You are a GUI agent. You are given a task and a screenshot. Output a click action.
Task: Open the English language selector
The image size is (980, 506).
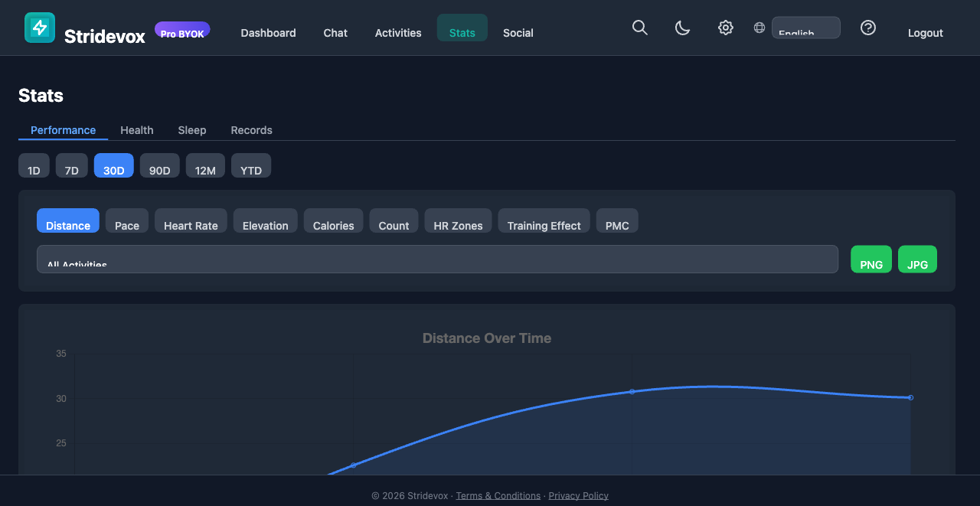(x=805, y=27)
